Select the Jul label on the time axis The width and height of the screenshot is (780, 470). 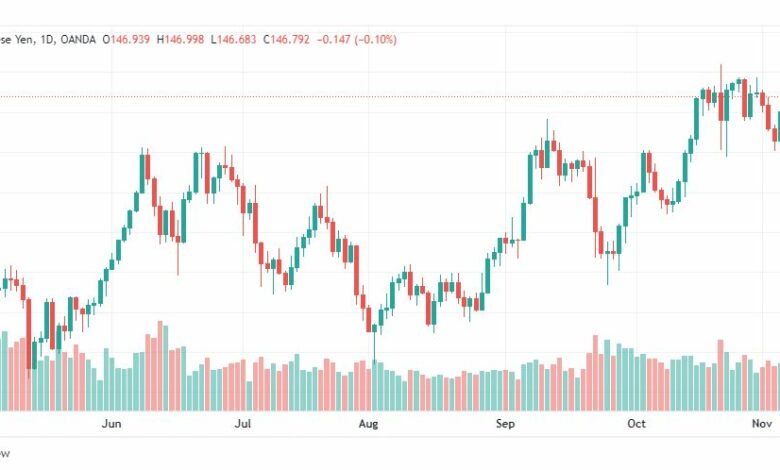[243, 424]
